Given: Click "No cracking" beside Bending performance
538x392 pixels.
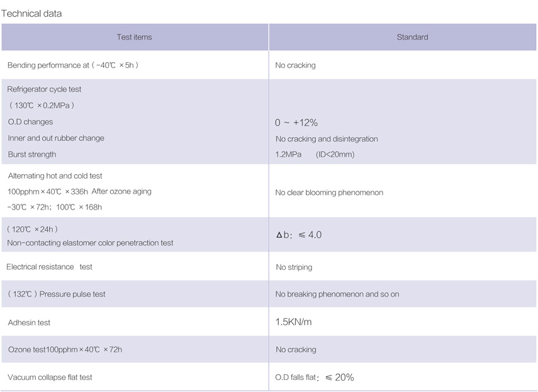Looking at the screenshot, I should point(295,65).
